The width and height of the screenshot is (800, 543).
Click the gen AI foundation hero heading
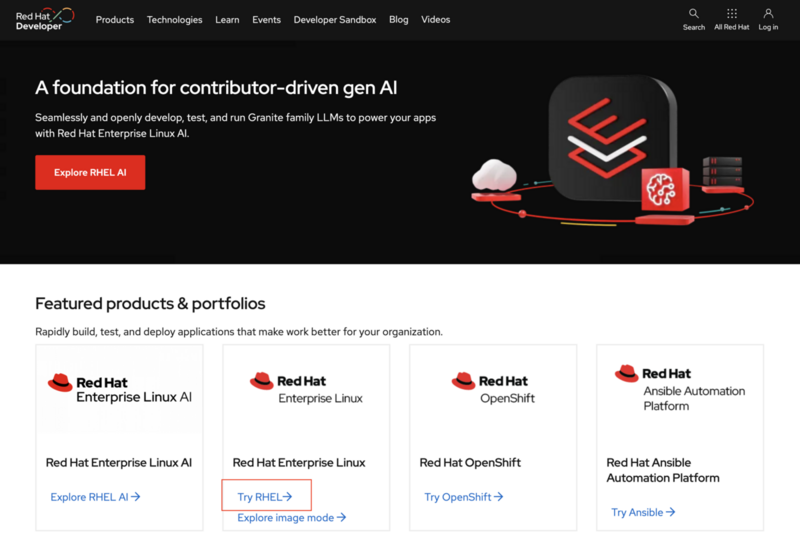216,88
